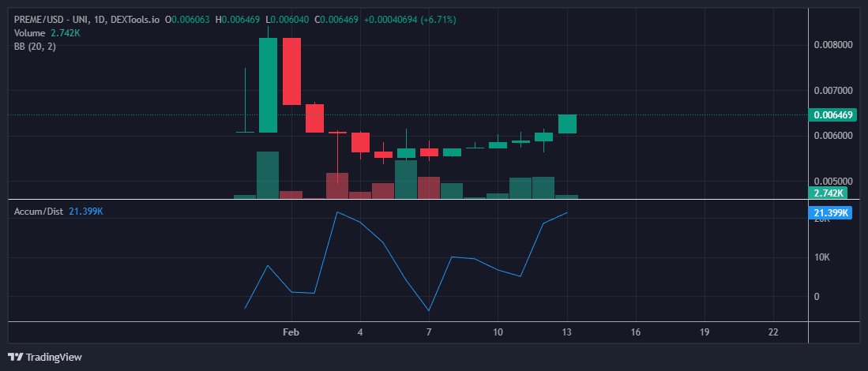Click the 13 date label on time axis
The height and width of the screenshot is (371, 868).
pos(567,332)
